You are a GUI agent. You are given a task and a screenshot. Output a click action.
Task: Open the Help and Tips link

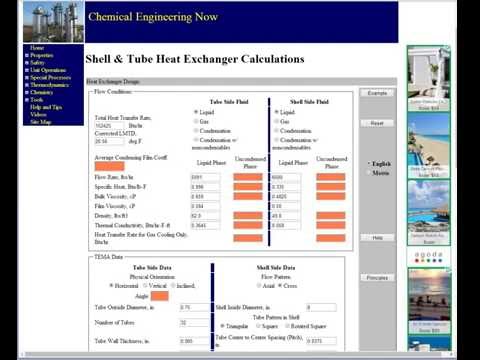46,107
